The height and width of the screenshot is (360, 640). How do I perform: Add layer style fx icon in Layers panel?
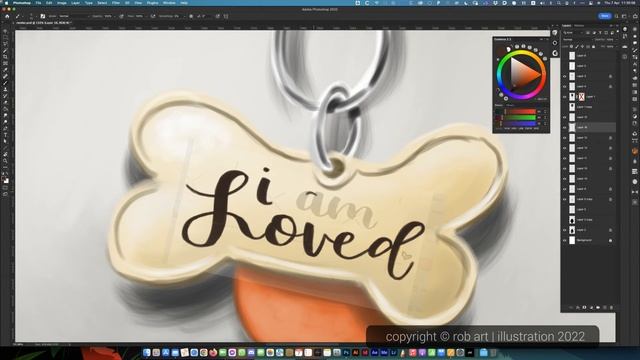click(578, 307)
